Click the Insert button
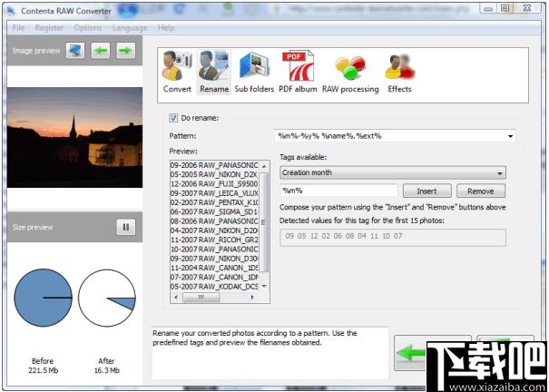The height and width of the screenshot is (392, 549). point(426,191)
